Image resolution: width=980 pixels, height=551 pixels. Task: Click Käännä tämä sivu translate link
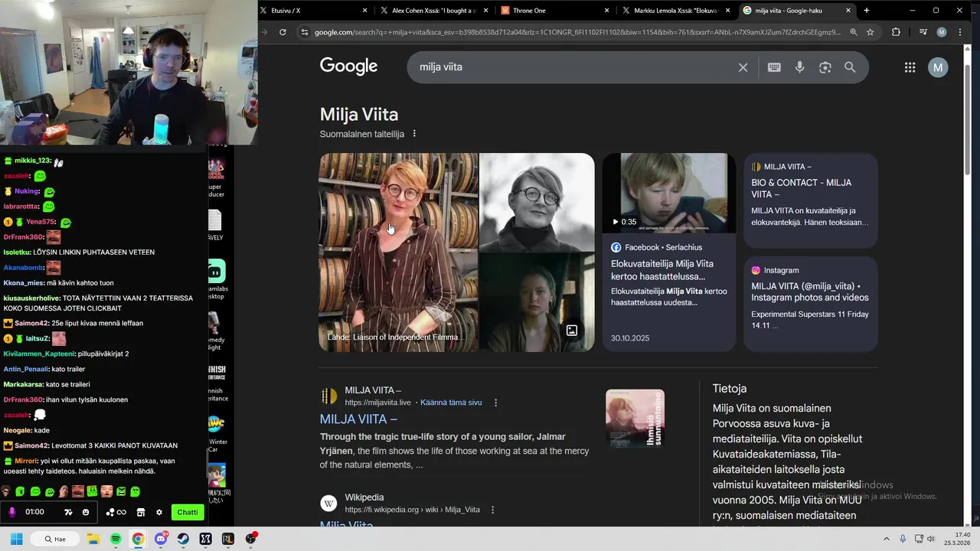451,403
